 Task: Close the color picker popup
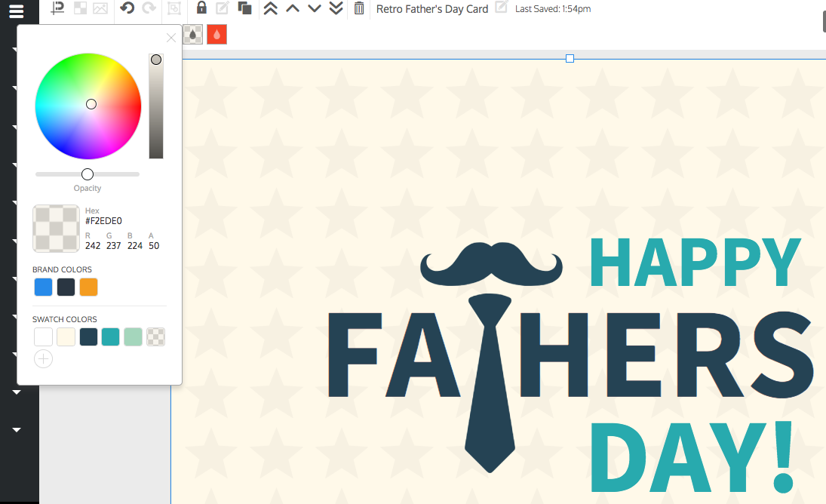[170, 38]
